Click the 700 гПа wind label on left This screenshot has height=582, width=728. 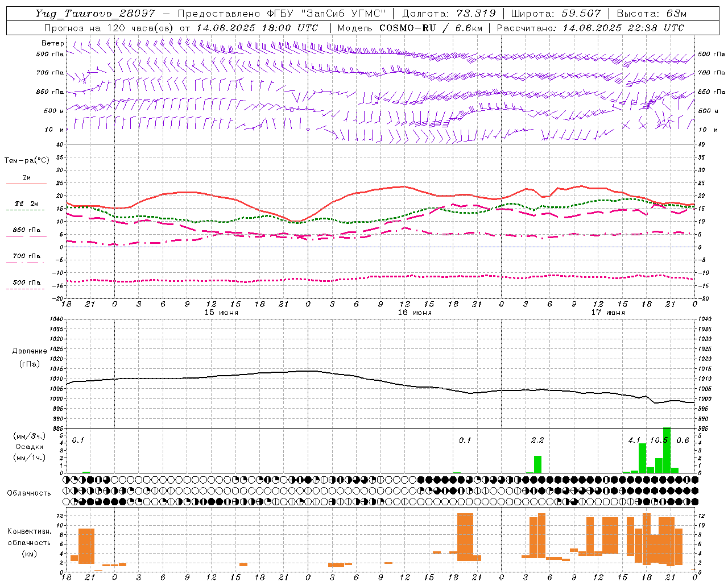pyautogui.click(x=50, y=73)
